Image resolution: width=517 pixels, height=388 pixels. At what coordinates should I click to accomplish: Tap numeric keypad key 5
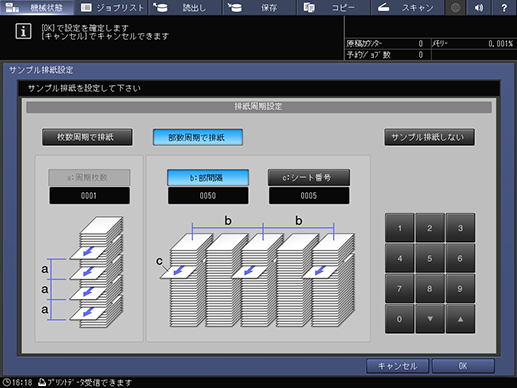(430, 258)
